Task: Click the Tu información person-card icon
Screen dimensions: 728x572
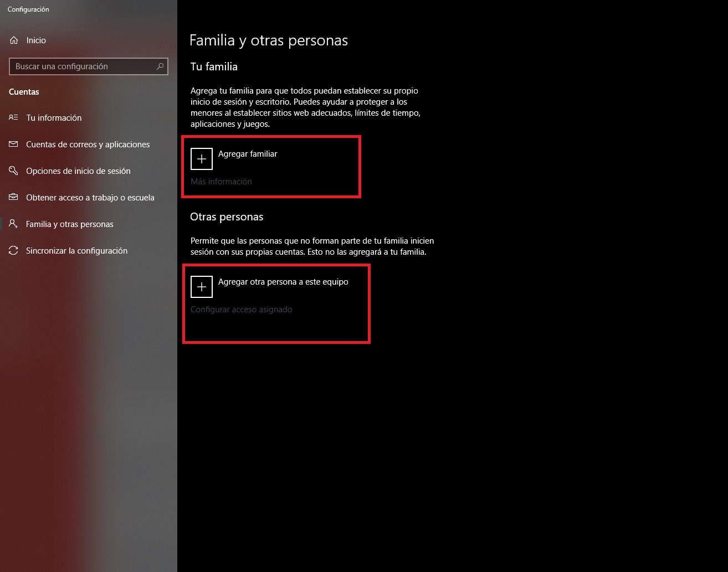Action: pos(14,118)
